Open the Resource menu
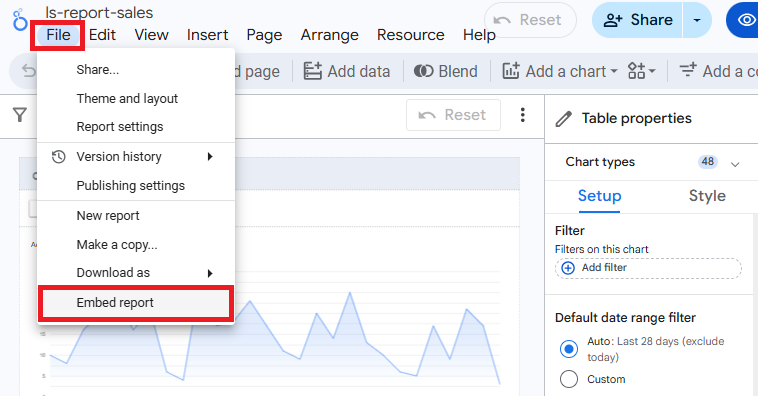758x396 pixels. [410, 35]
